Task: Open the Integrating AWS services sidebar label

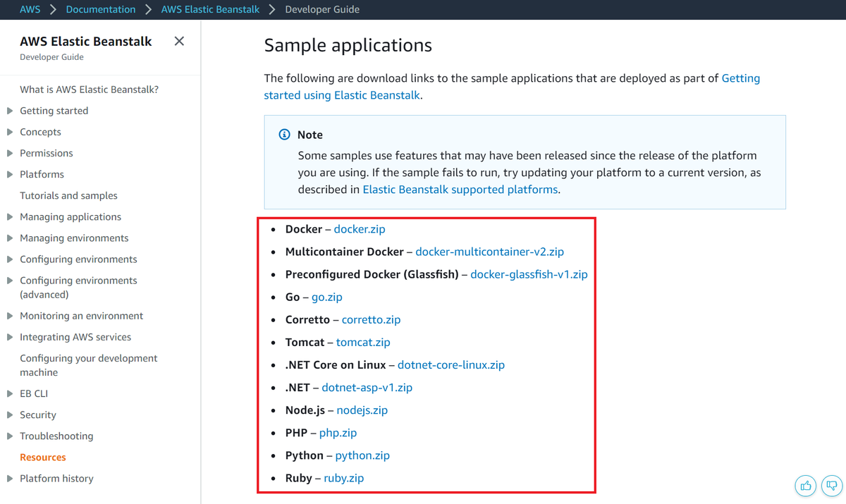Action: (75, 337)
